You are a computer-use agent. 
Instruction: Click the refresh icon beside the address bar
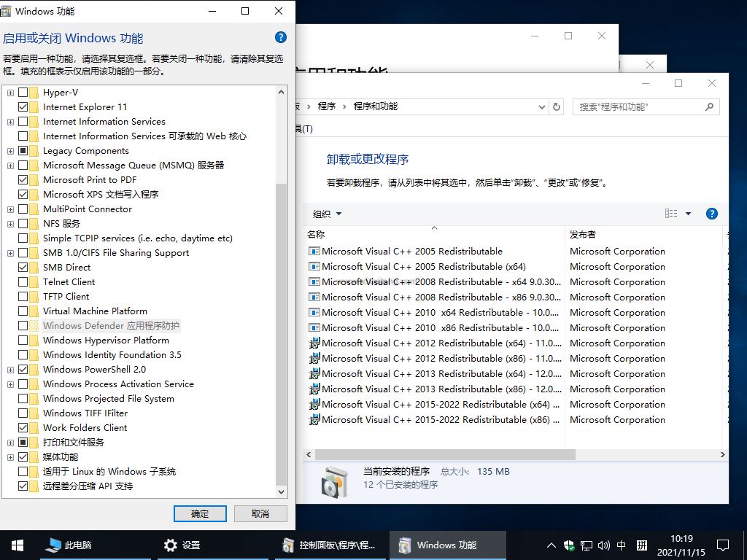pos(557,107)
